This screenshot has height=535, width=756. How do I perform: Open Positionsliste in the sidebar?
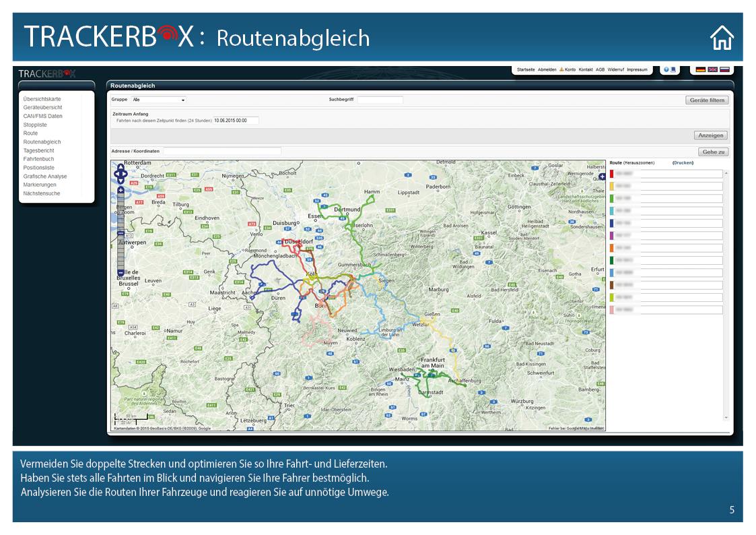tap(38, 167)
